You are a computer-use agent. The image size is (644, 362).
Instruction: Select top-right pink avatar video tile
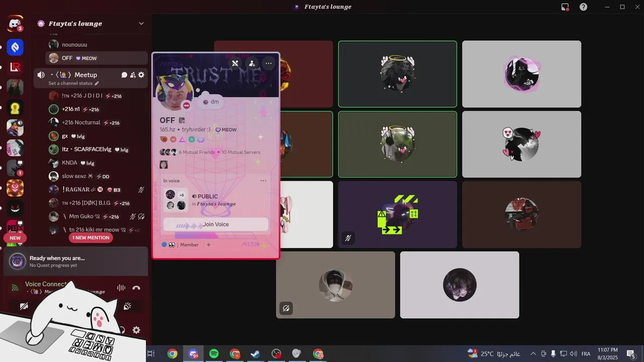(x=522, y=74)
